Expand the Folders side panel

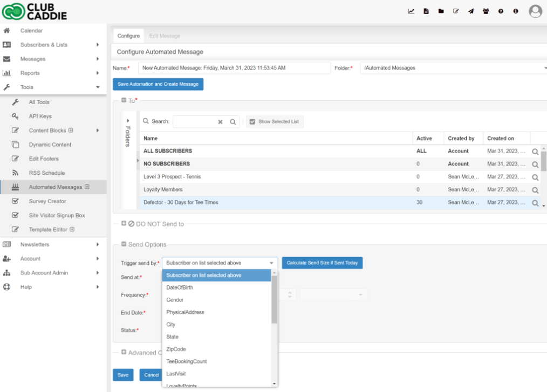128,121
